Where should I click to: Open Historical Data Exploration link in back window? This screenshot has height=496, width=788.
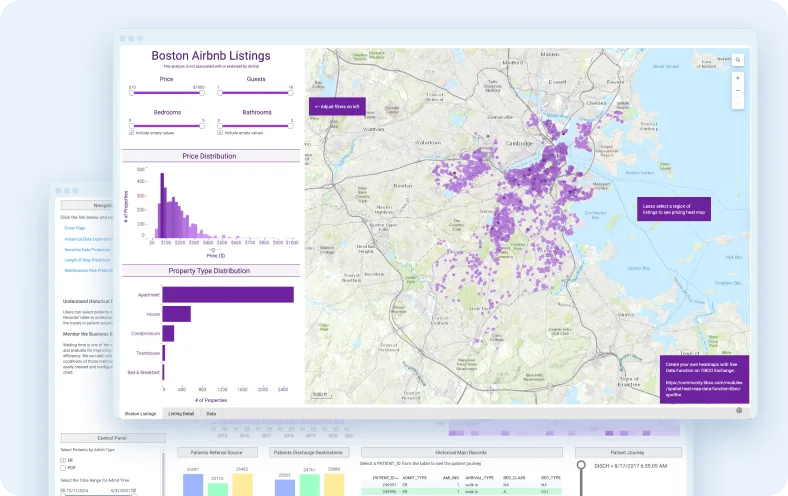(x=88, y=239)
